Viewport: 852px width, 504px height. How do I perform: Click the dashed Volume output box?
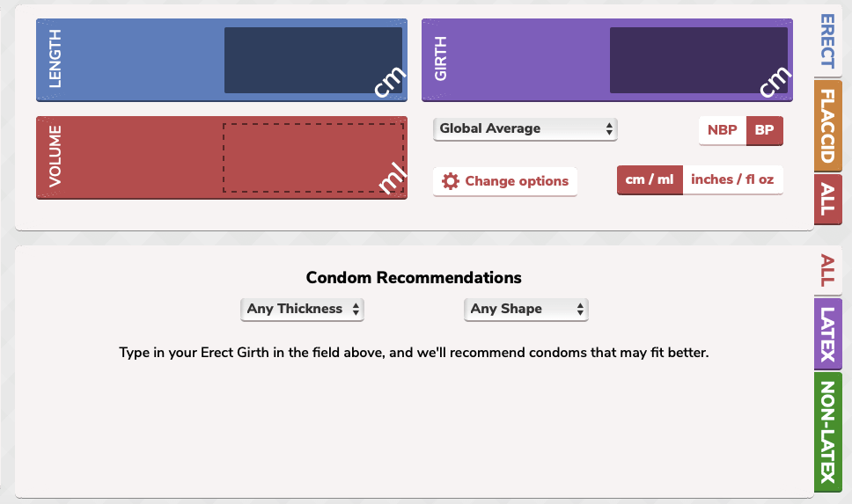click(x=312, y=157)
